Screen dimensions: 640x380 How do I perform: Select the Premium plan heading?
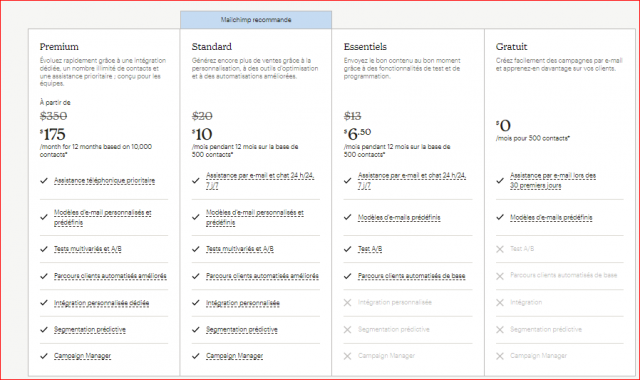59,47
